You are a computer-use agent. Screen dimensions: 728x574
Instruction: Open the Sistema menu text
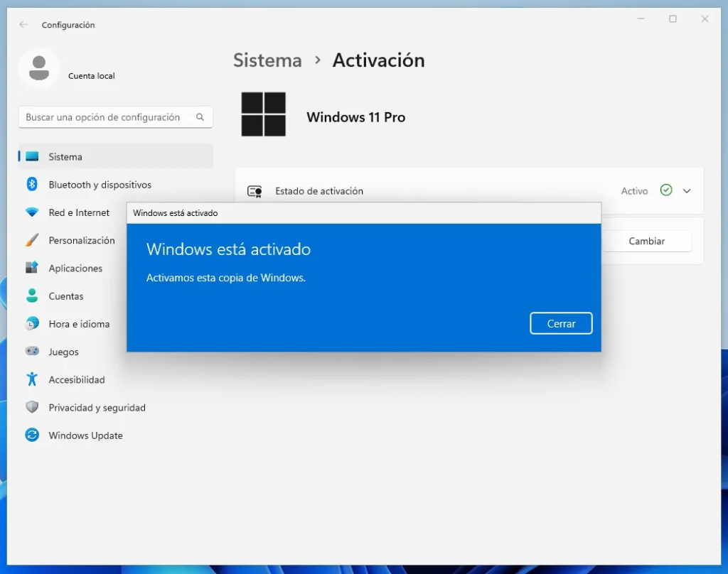point(65,157)
